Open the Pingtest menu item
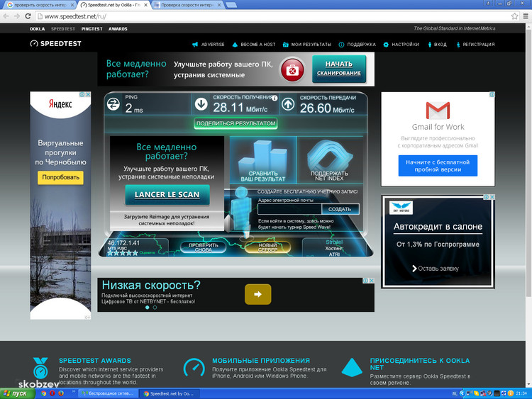 pos(92,29)
